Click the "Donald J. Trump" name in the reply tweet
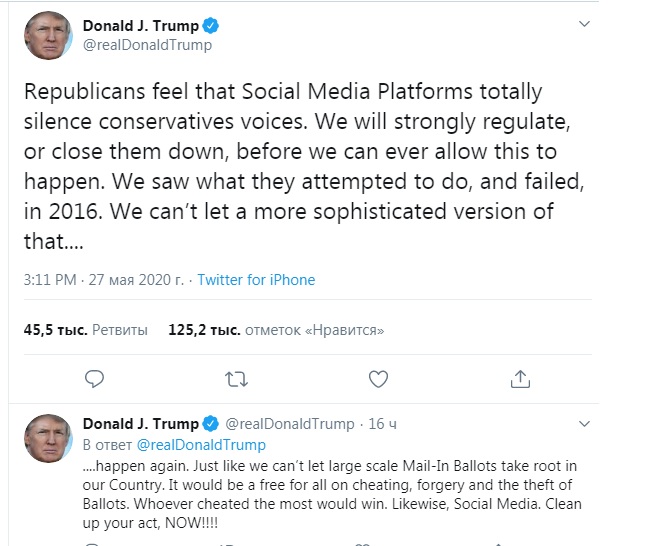The image size is (651, 546). click(141, 424)
